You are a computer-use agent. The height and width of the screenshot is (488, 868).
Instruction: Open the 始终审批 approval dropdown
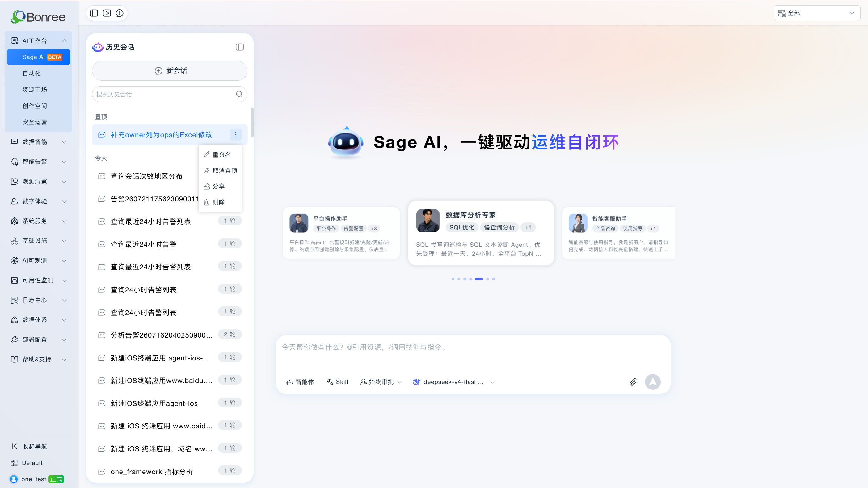click(x=381, y=382)
